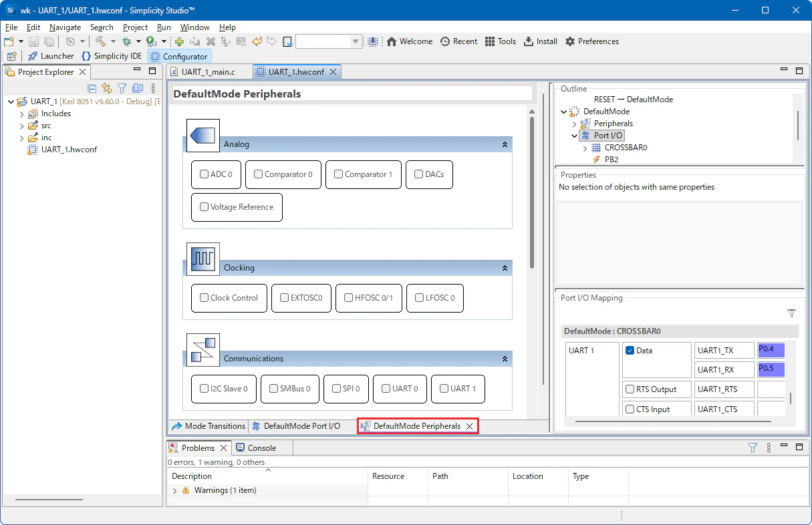Click the green plus add icon
This screenshot has width=812, height=525.
pyautogui.click(x=179, y=41)
